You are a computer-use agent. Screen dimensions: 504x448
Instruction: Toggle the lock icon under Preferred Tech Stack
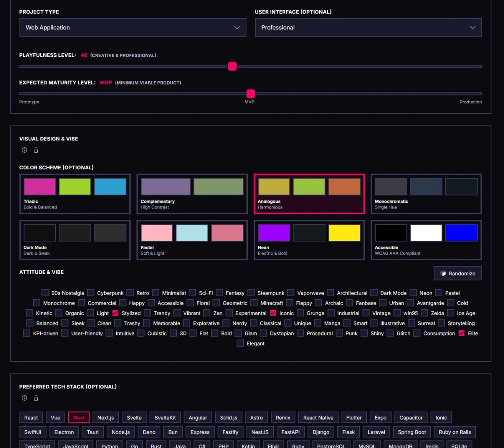point(36,398)
